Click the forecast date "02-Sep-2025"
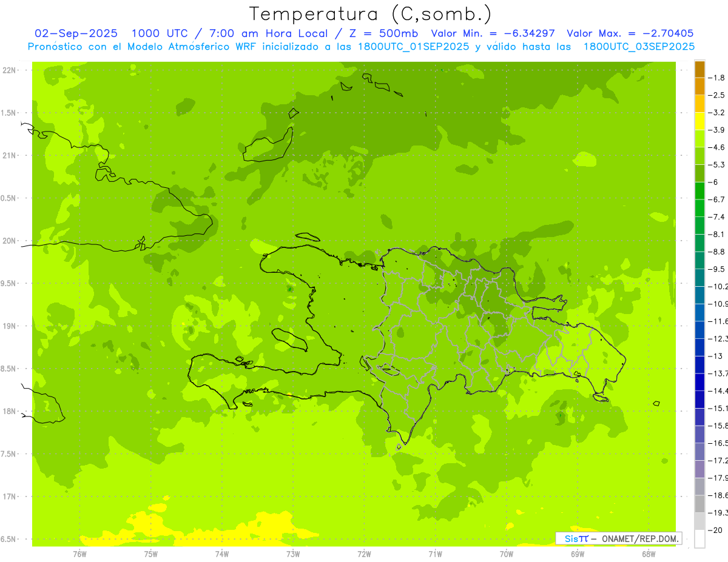728x562 pixels. coord(76,33)
